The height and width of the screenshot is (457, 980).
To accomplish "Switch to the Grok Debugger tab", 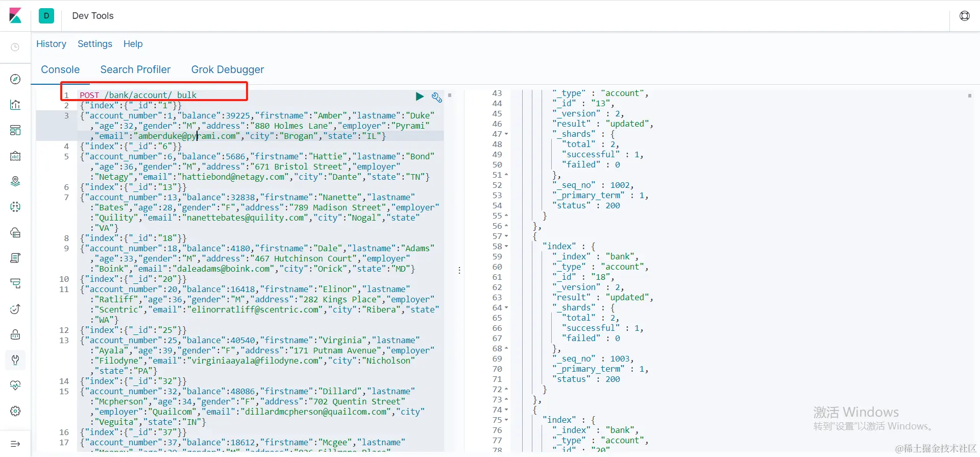I will click(228, 69).
